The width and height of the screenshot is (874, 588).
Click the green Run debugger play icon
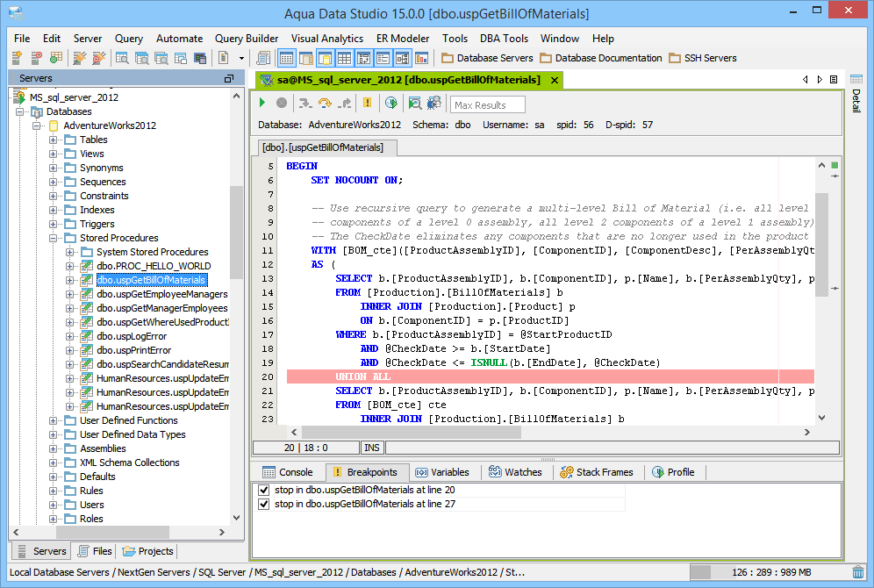262,104
